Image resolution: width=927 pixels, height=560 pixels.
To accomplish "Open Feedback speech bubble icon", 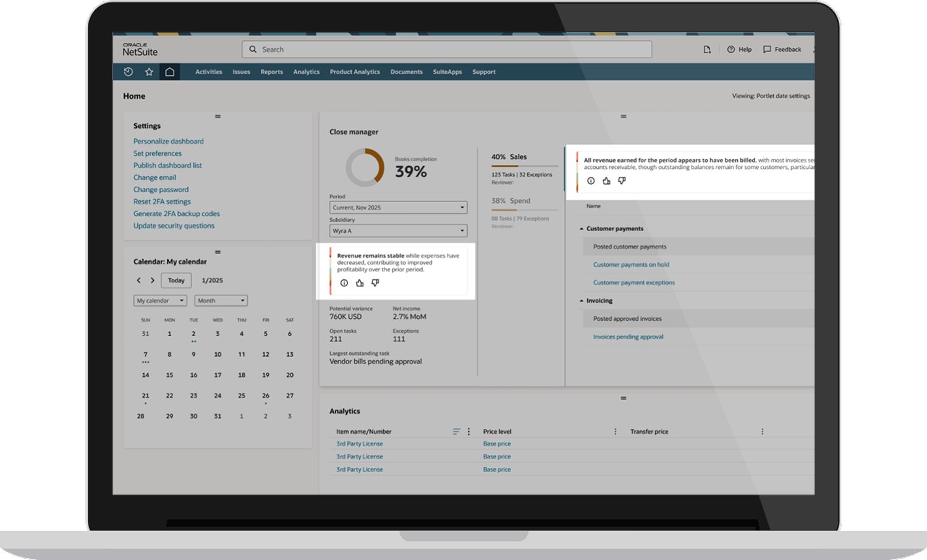I will pos(767,49).
